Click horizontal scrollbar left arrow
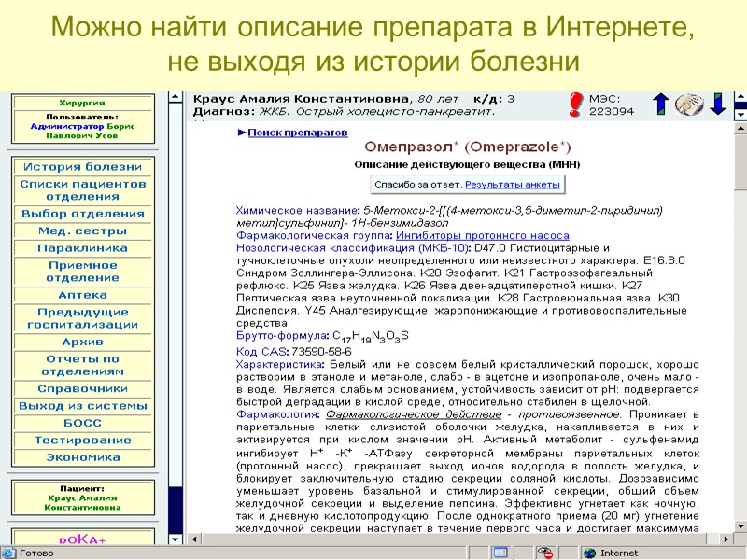 (x=194, y=539)
